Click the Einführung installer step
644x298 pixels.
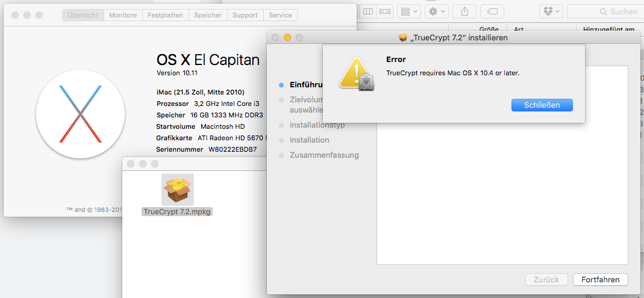coord(305,85)
